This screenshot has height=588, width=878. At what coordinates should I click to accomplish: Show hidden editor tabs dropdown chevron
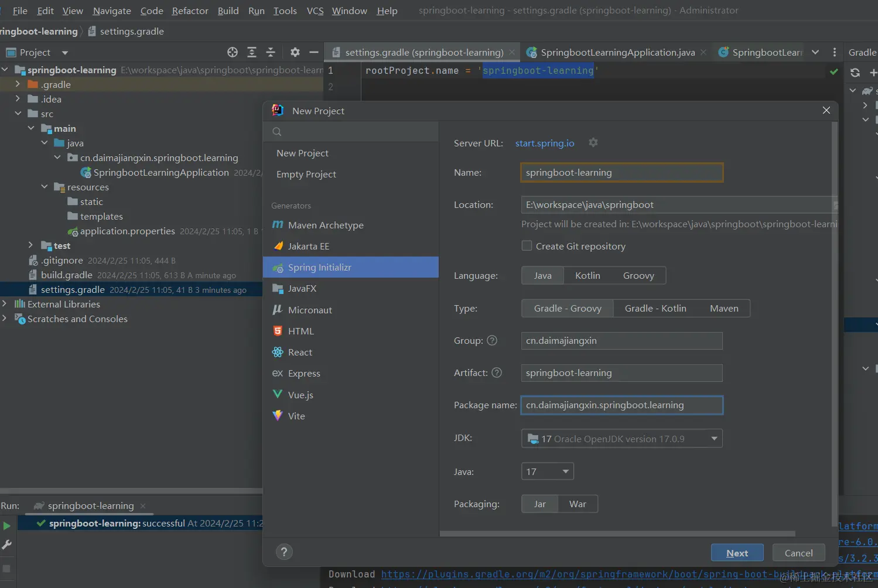[x=815, y=52]
